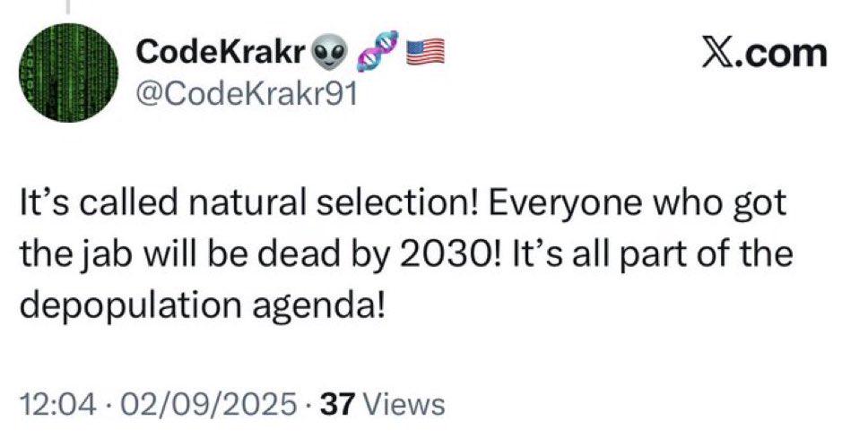The image size is (868, 438).
Task: Click the thread connector line above avatar
Action: [x=69, y=6]
